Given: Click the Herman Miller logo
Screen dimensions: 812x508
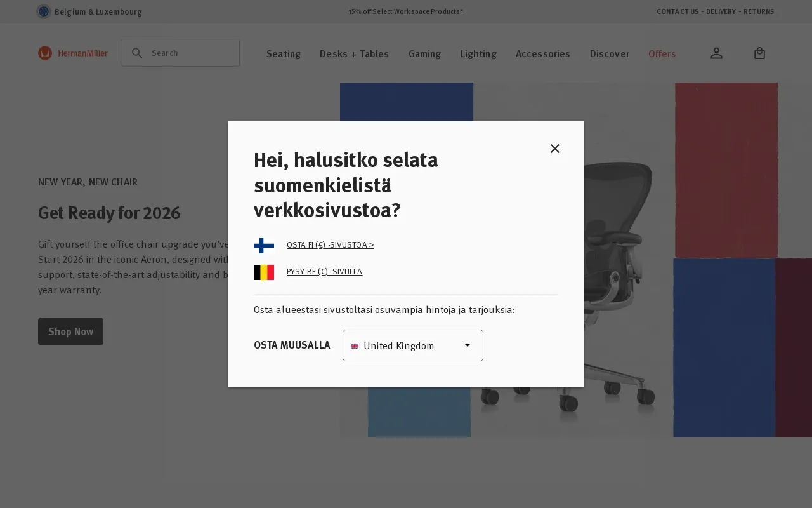Looking at the screenshot, I should click(x=73, y=53).
